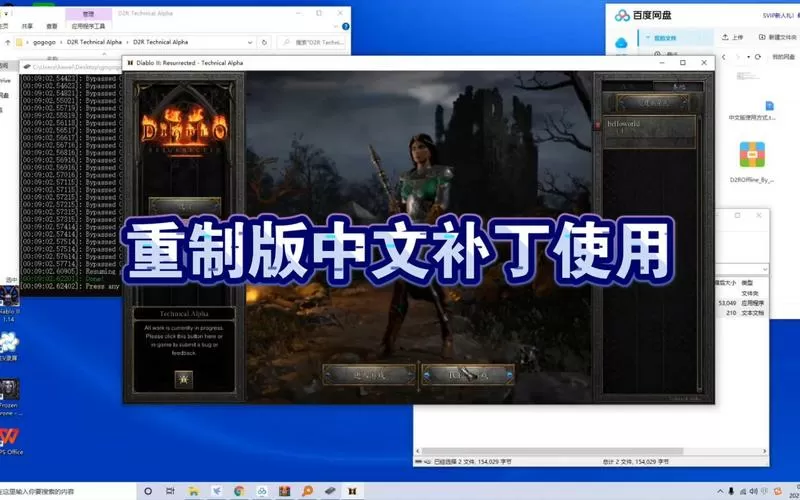
Task: Click the Explorer refresh button
Action: (264, 42)
